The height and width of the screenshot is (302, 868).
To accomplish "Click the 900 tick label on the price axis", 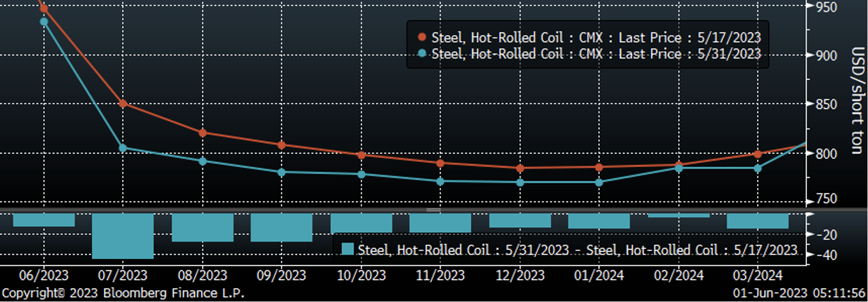I will [x=826, y=56].
